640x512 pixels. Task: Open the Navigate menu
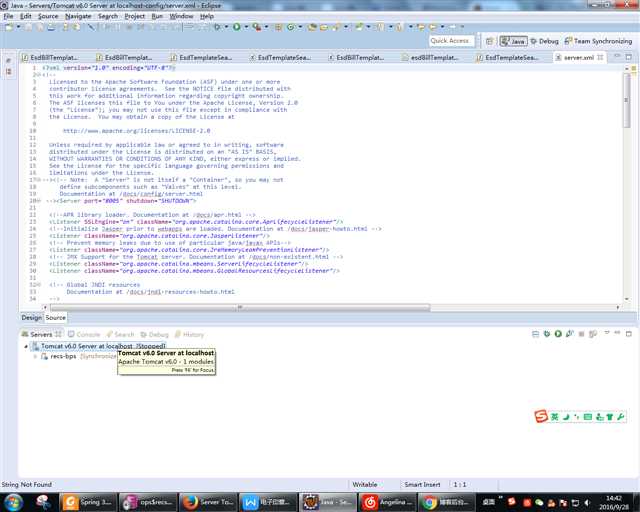click(78, 16)
